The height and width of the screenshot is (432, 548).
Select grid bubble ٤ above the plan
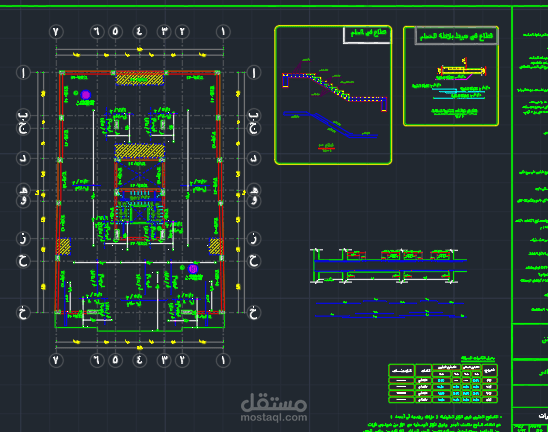point(139,32)
